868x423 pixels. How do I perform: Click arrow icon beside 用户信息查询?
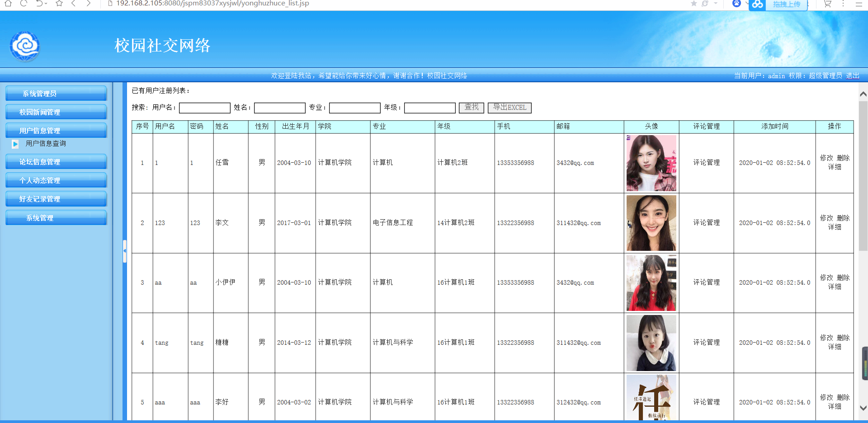[15, 144]
